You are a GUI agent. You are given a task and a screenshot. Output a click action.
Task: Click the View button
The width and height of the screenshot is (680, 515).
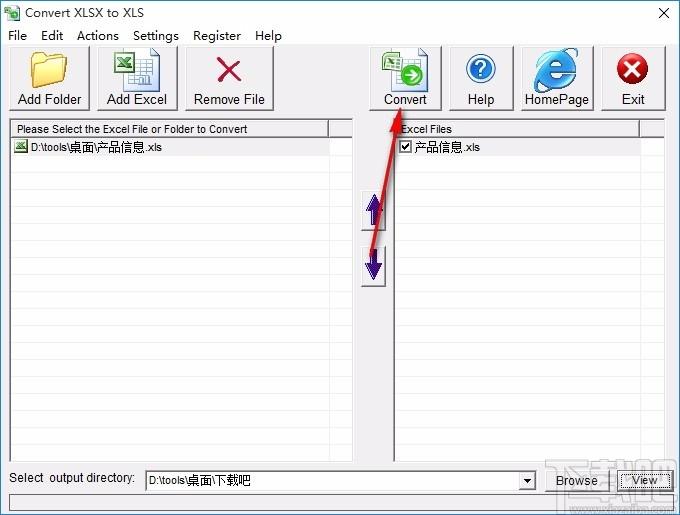coord(644,481)
